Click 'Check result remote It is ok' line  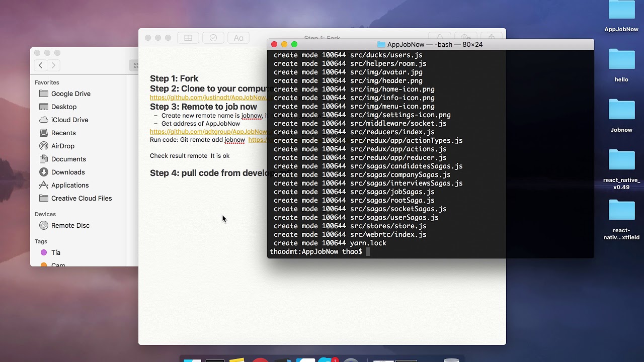pos(190,156)
